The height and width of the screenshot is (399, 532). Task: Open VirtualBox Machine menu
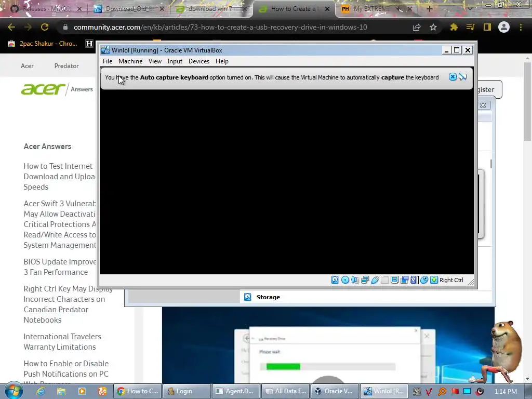pyautogui.click(x=130, y=61)
